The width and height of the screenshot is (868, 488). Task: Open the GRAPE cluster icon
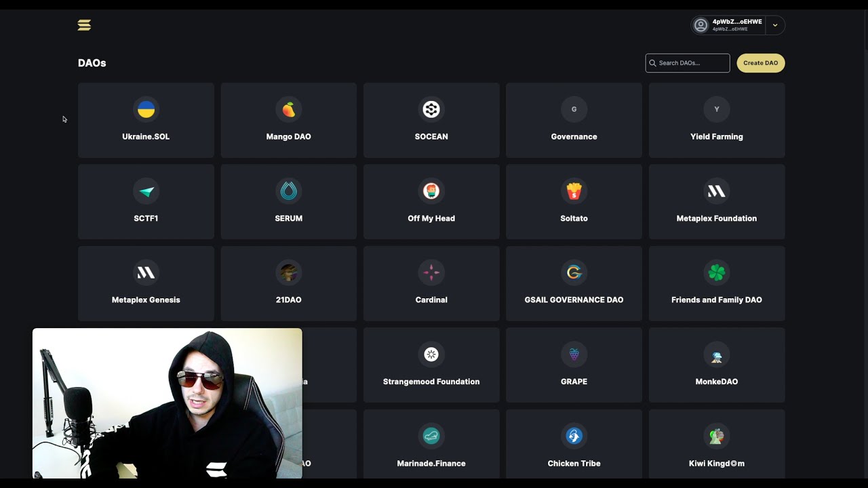[x=574, y=354]
